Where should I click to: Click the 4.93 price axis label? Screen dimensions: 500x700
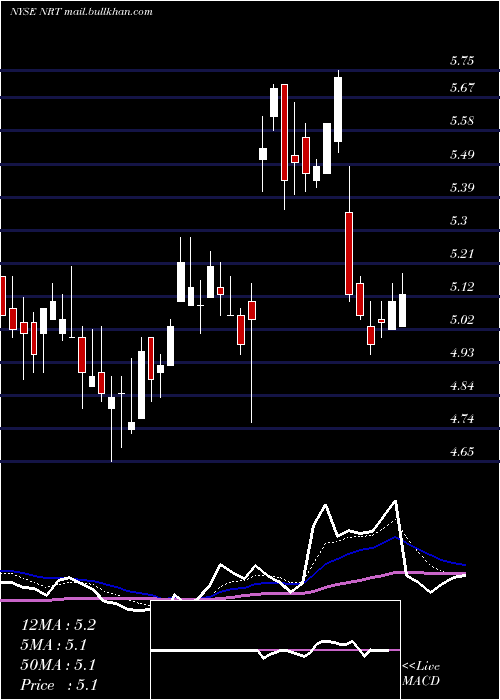tap(462, 353)
